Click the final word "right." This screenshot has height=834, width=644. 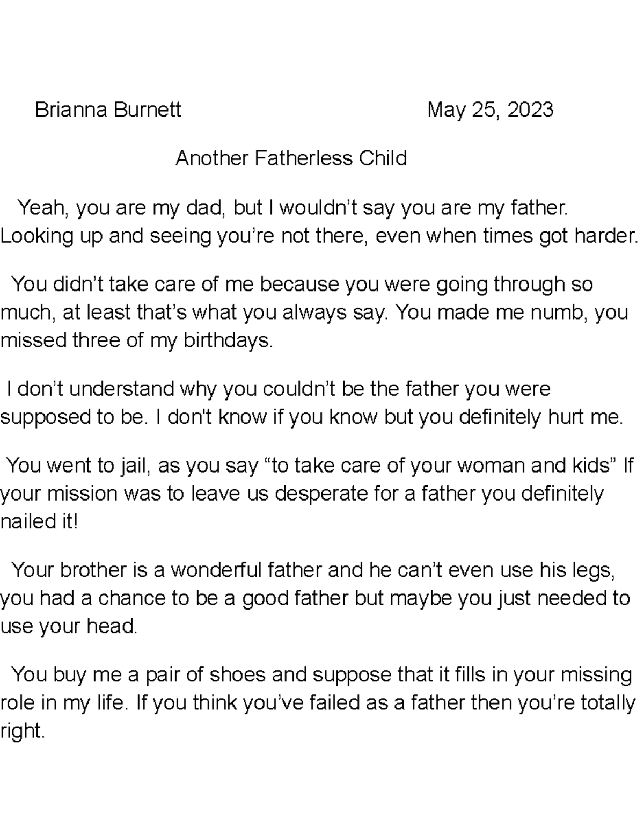click(22, 731)
